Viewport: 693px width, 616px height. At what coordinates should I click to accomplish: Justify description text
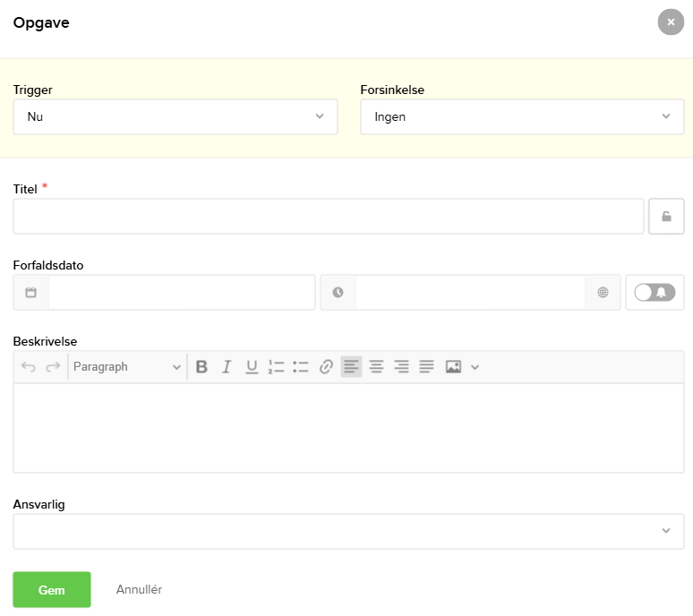(x=426, y=367)
